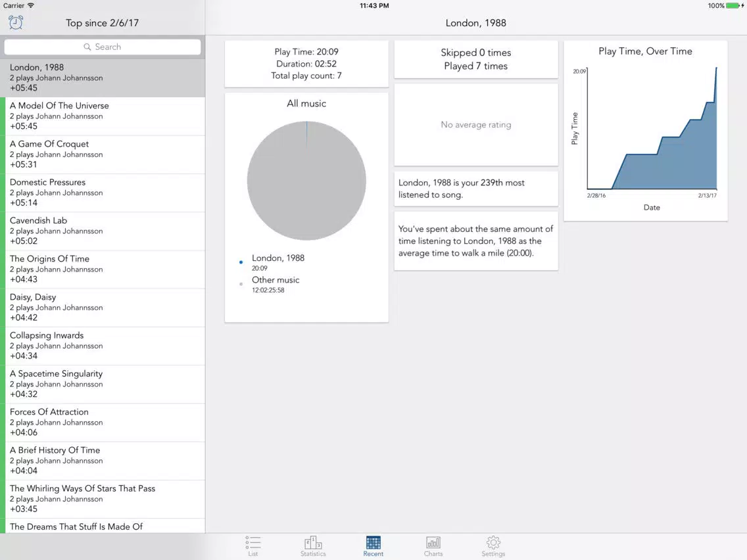Select Cavendish Lab from the list
This screenshot has width=747, height=560.
tap(103, 231)
